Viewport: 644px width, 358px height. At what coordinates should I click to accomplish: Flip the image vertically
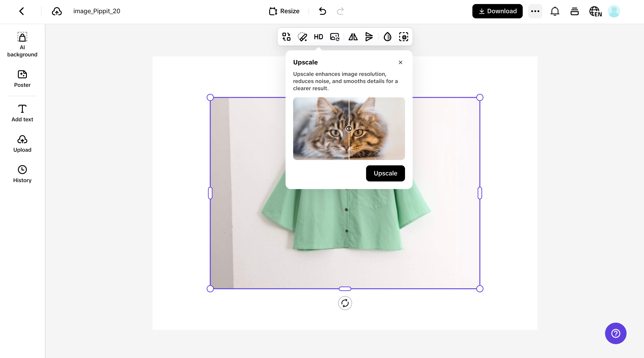(x=369, y=37)
